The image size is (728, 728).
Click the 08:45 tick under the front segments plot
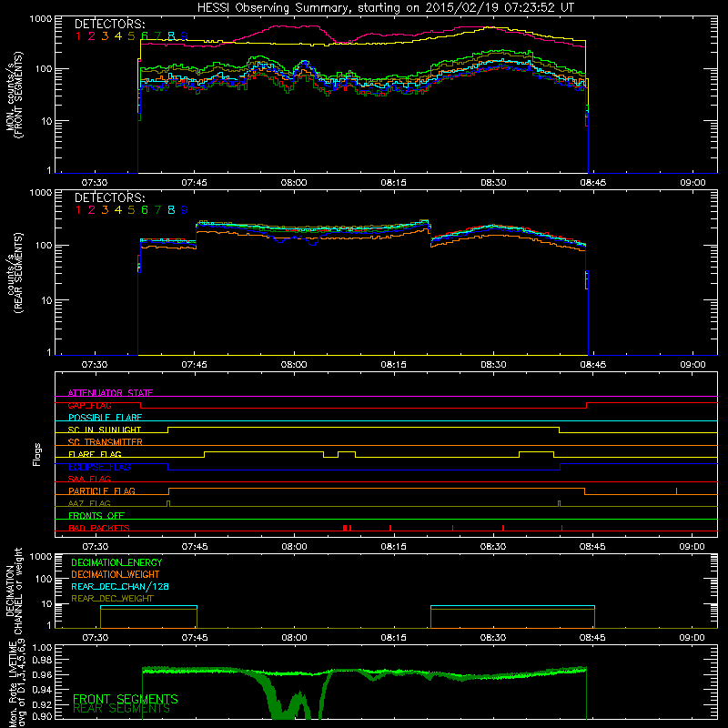(x=593, y=183)
